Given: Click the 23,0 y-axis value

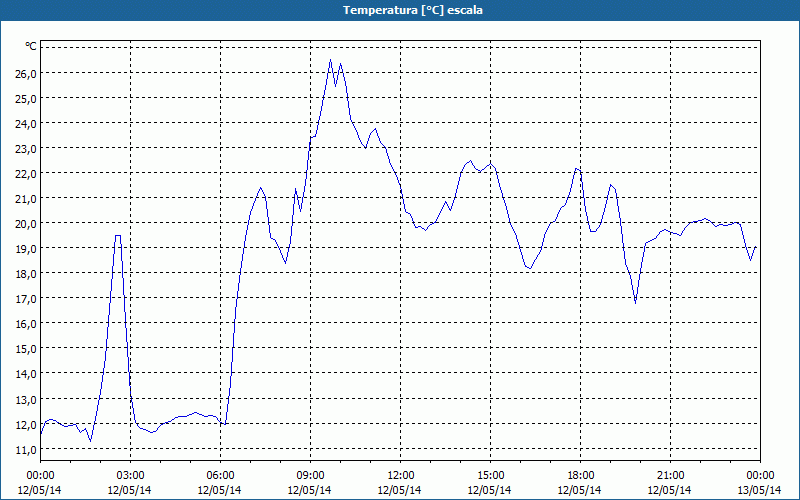Looking at the screenshot, I should (x=26, y=149).
